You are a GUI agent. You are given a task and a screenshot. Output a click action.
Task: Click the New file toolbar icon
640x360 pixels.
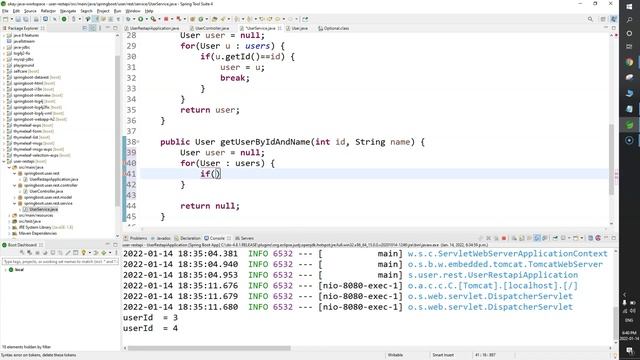(x=6, y=19)
